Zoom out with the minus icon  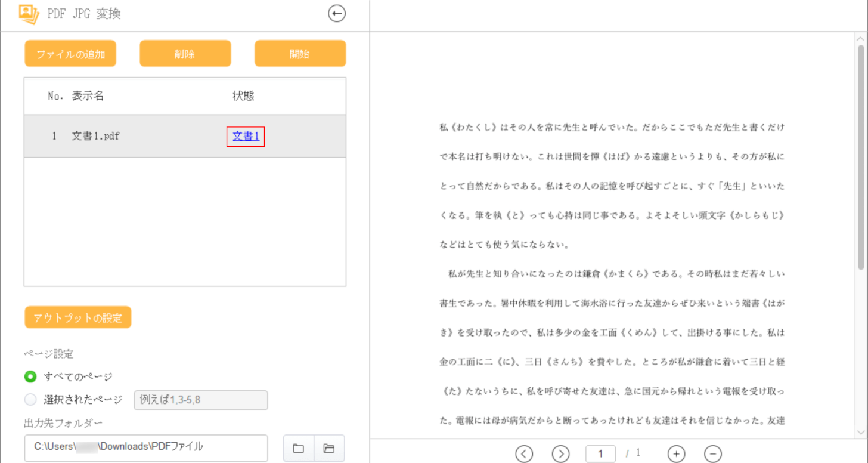pos(713,454)
